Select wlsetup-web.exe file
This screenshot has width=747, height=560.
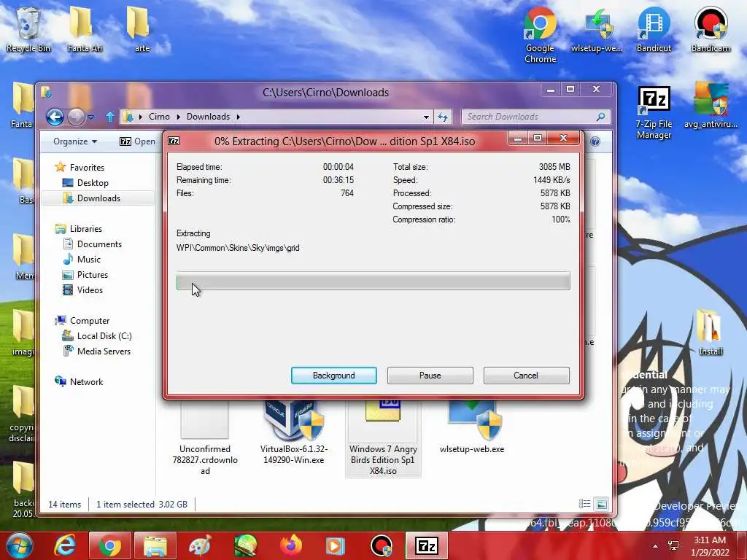(472, 427)
